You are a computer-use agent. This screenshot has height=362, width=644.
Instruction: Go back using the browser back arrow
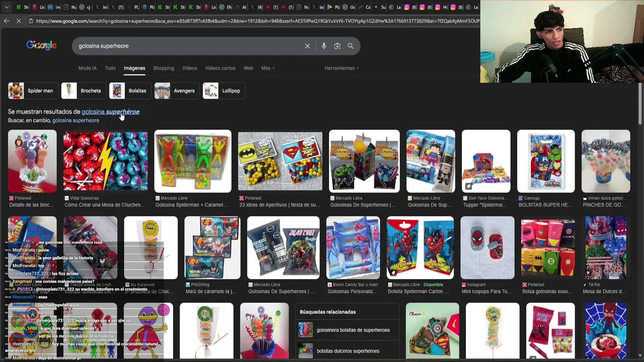pos(7,21)
